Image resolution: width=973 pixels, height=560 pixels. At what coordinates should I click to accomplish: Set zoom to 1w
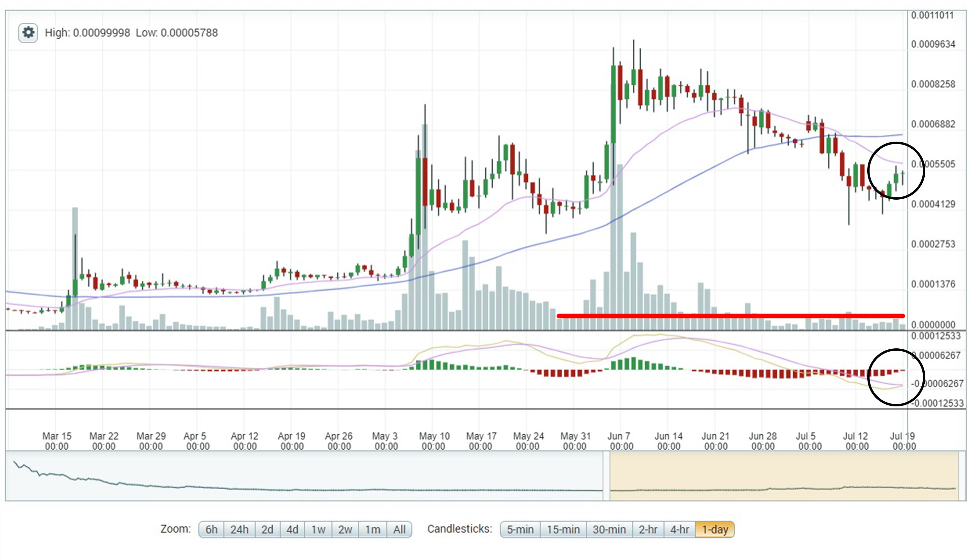318,530
